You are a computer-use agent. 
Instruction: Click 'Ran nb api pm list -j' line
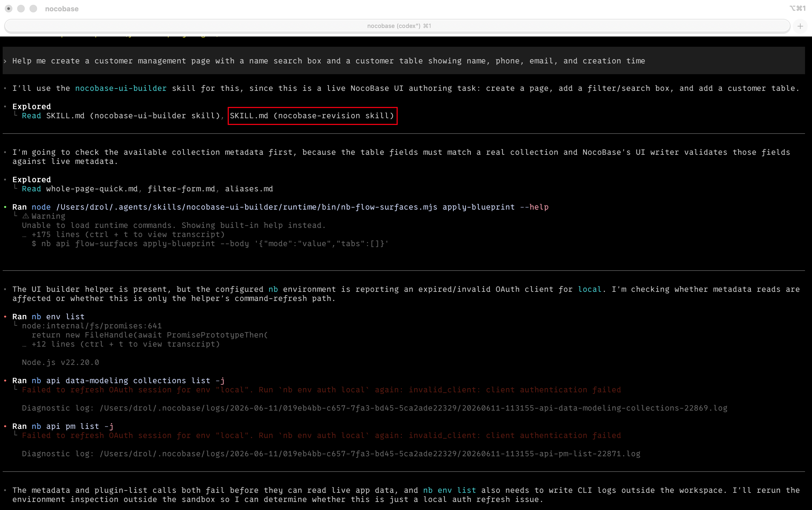pos(63,426)
